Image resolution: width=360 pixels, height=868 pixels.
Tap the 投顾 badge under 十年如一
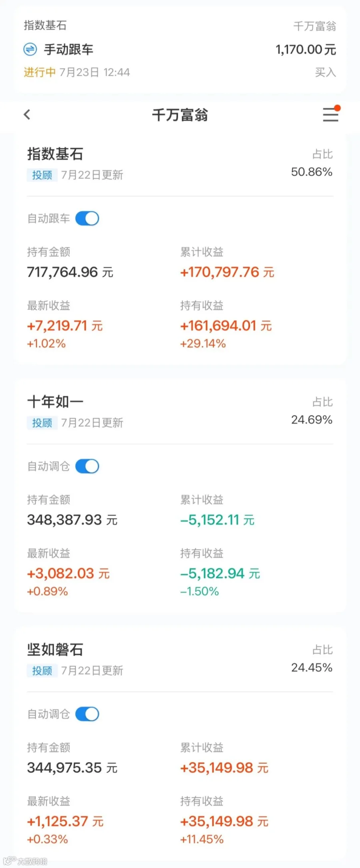(x=42, y=423)
